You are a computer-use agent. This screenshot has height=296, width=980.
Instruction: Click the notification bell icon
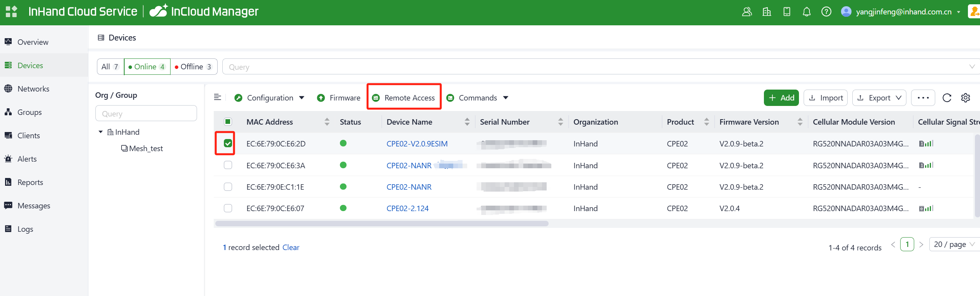[806, 12]
